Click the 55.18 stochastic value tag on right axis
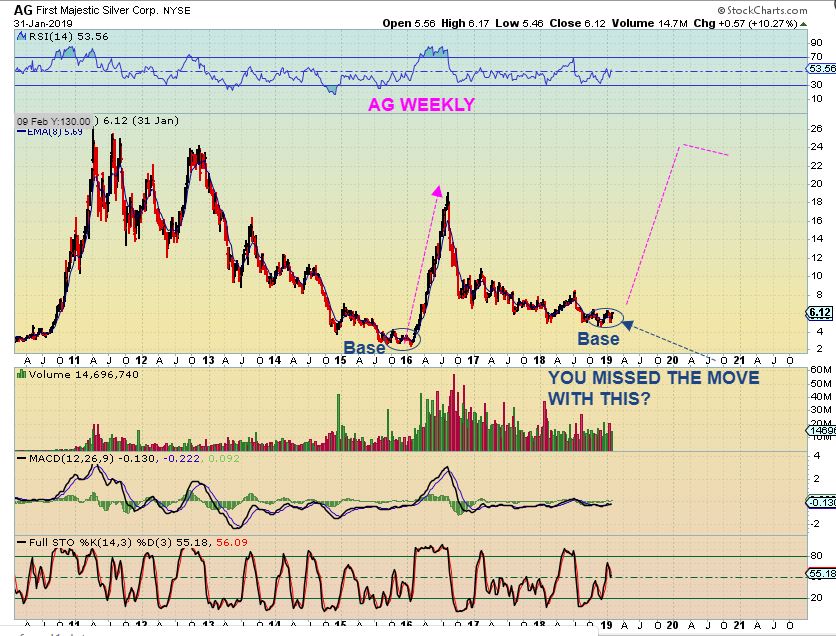The height and width of the screenshot is (636, 836). tap(822, 574)
